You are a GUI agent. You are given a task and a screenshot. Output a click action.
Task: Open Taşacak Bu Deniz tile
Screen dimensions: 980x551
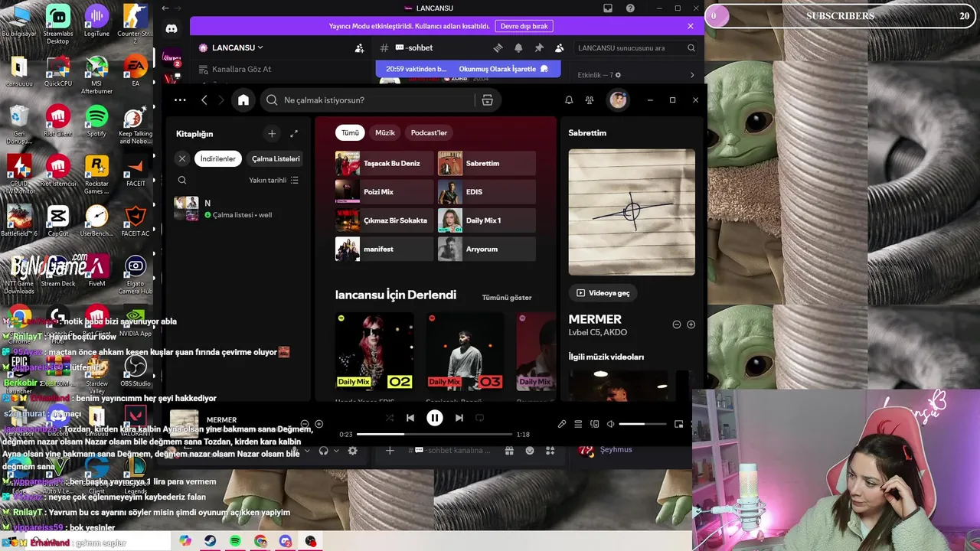coord(384,163)
